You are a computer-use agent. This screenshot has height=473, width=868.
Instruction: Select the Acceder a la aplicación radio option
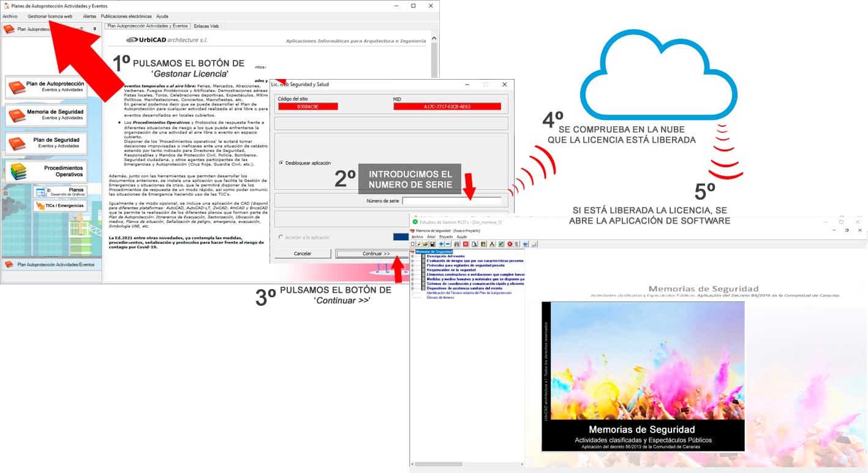click(281, 237)
